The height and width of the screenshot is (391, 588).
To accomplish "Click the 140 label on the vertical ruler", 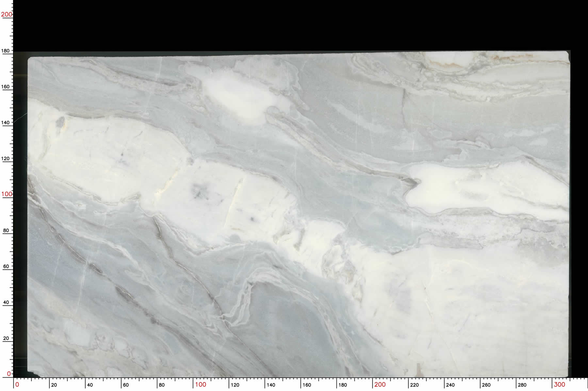I will [x=6, y=123].
